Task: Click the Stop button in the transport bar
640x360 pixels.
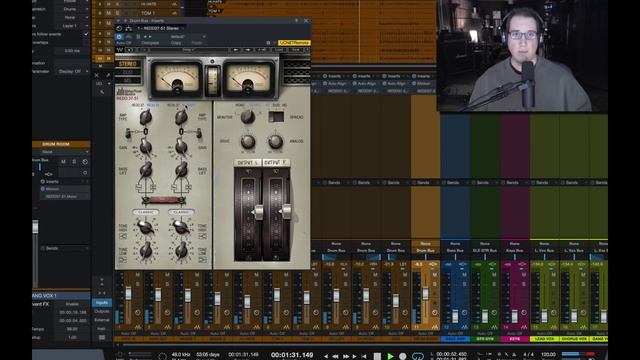Action: 377,356
